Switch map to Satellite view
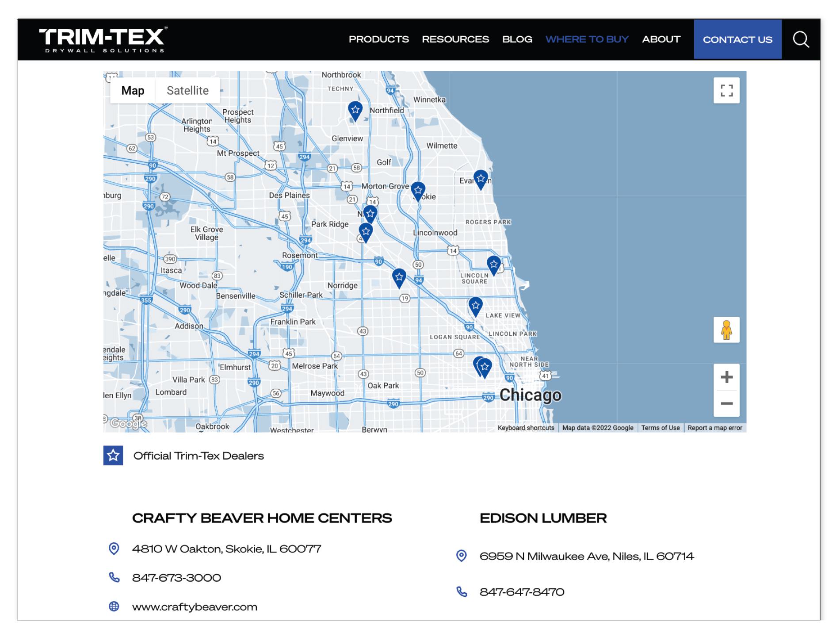The image size is (840, 637). click(x=187, y=91)
